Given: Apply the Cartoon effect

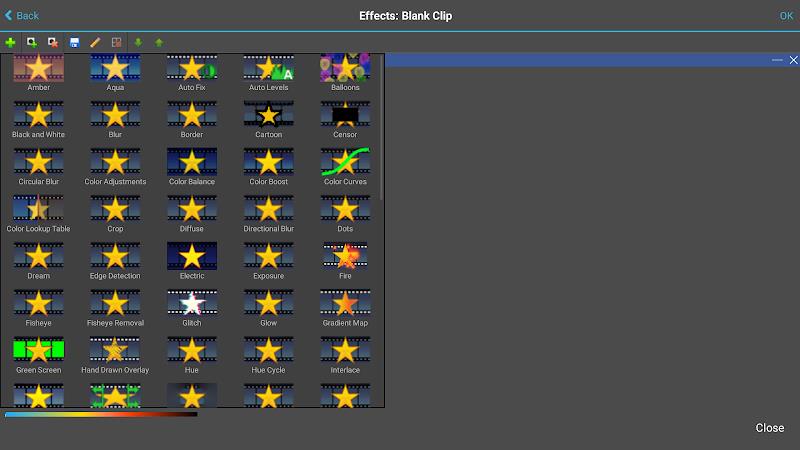Looking at the screenshot, I should coord(268,120).
